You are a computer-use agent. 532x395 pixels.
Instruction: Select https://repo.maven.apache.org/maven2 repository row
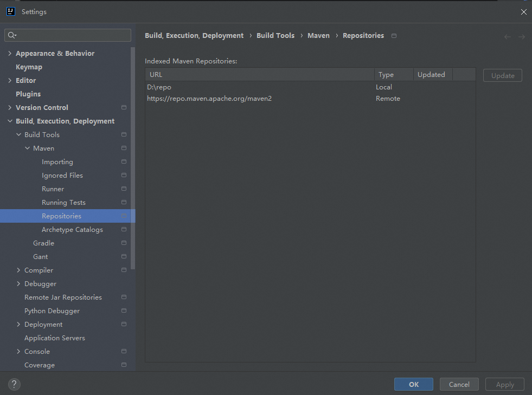coord(310,99)
